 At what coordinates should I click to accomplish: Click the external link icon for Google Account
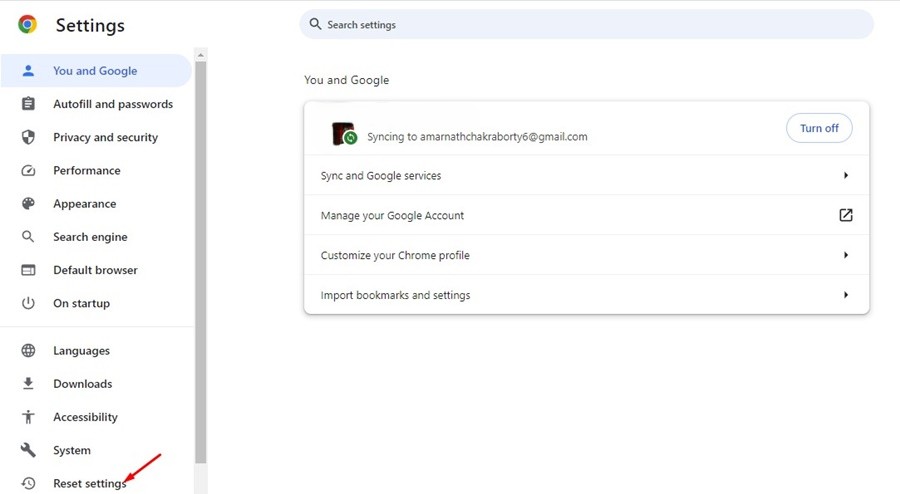click(845, 215)
